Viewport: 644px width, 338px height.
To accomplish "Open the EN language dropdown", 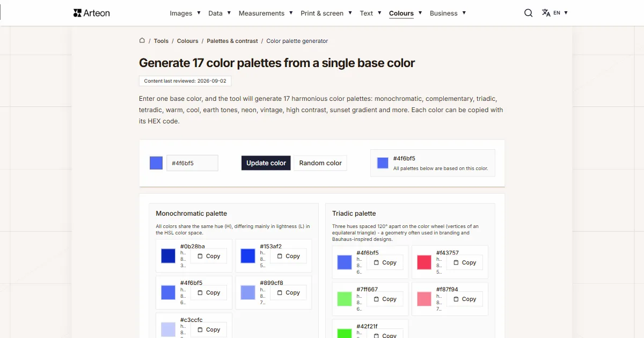I will (x=560, y=13).
